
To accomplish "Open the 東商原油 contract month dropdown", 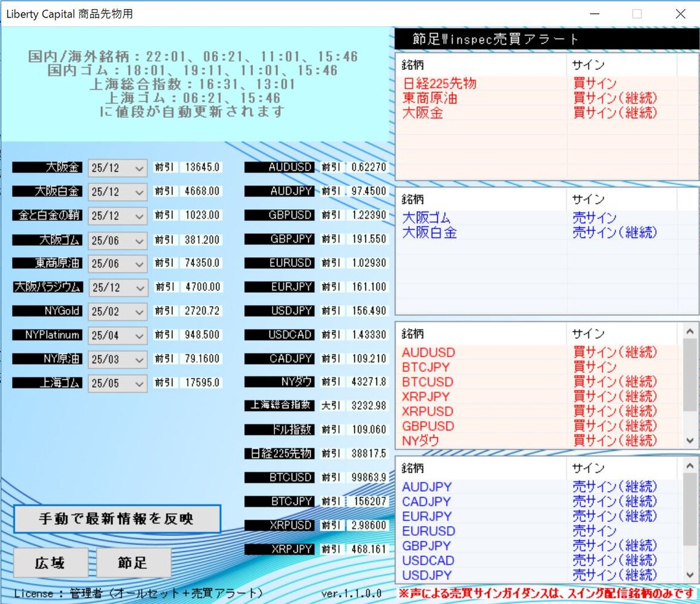I will point(117,263).
